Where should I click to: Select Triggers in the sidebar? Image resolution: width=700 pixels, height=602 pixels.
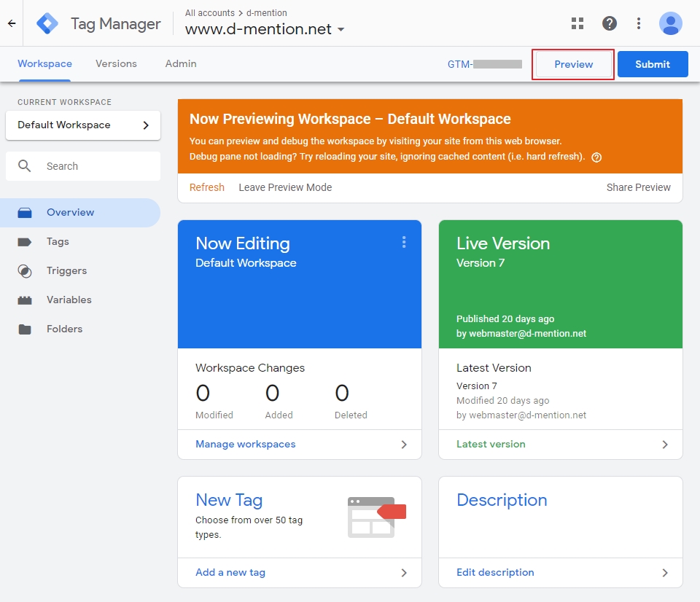point(66,271)
